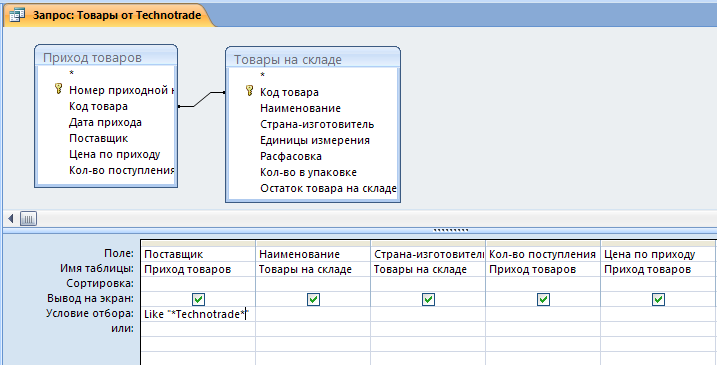This screenshot has width=717, height=365.
Task: Click the 'Сортировка:' row label
Action: coord(100,284)
